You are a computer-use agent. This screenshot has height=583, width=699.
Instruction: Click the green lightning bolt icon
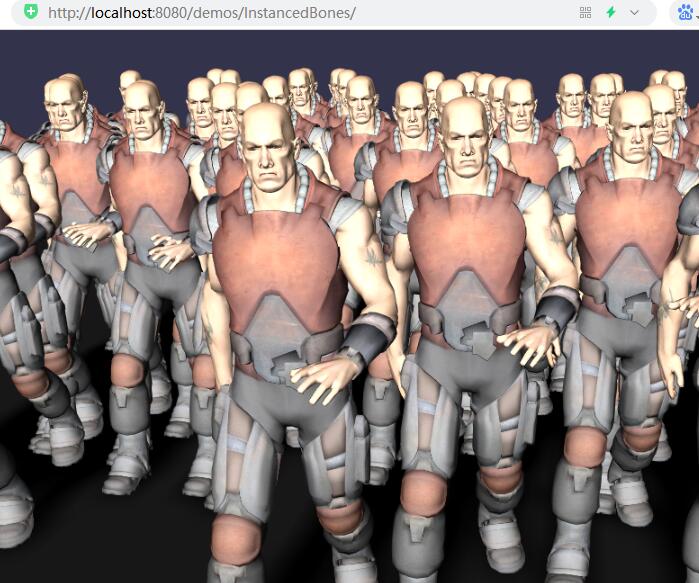[611, 12]
